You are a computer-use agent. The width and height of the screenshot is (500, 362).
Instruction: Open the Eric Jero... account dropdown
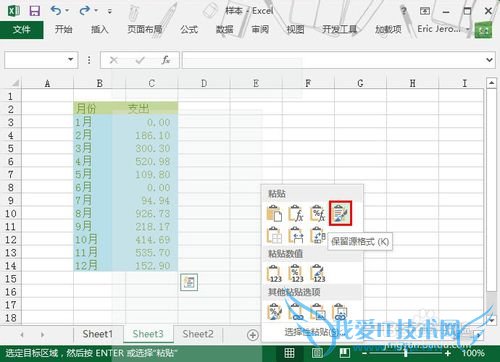coord(443,29)
